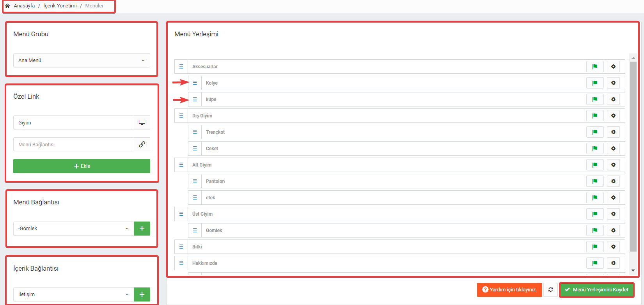Image resolution: width=644 pixels, height=305 pixels.
Task: Click the drag handle of Aksesuarlar row
Action: 181,67
